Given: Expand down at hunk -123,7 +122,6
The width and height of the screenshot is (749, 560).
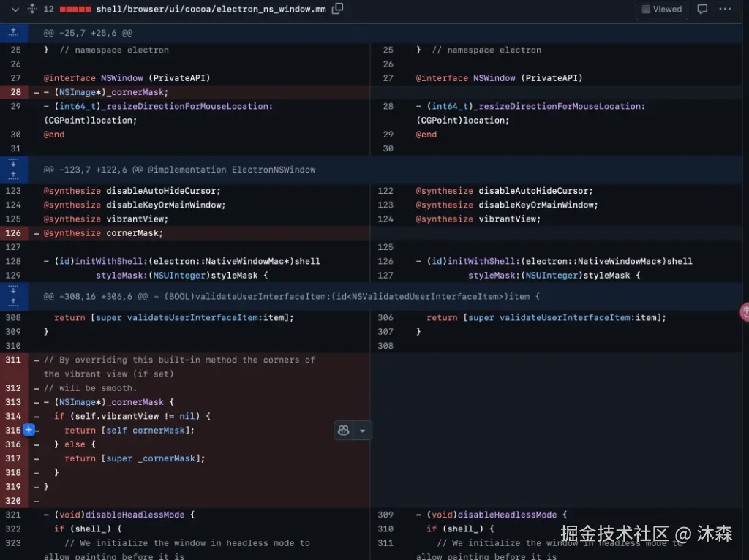Looking at the screenshot, I should (13, 163).
